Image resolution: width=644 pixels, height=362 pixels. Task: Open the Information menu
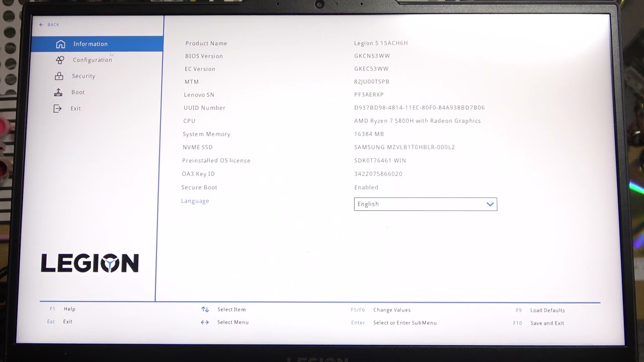coord(97,44)
